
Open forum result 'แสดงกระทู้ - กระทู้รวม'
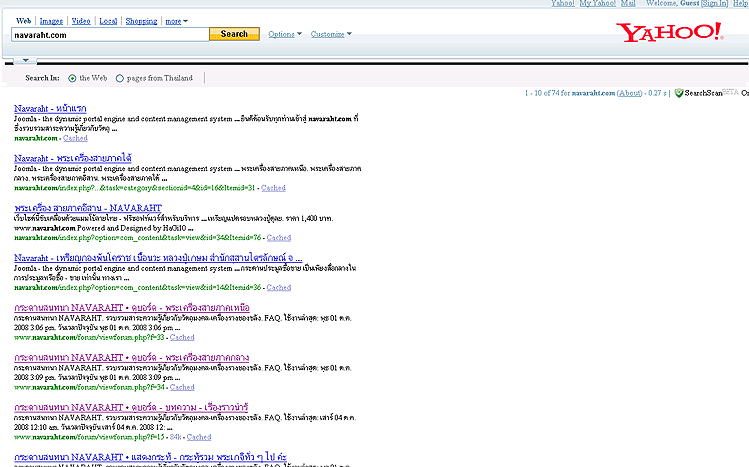(150, 457)
